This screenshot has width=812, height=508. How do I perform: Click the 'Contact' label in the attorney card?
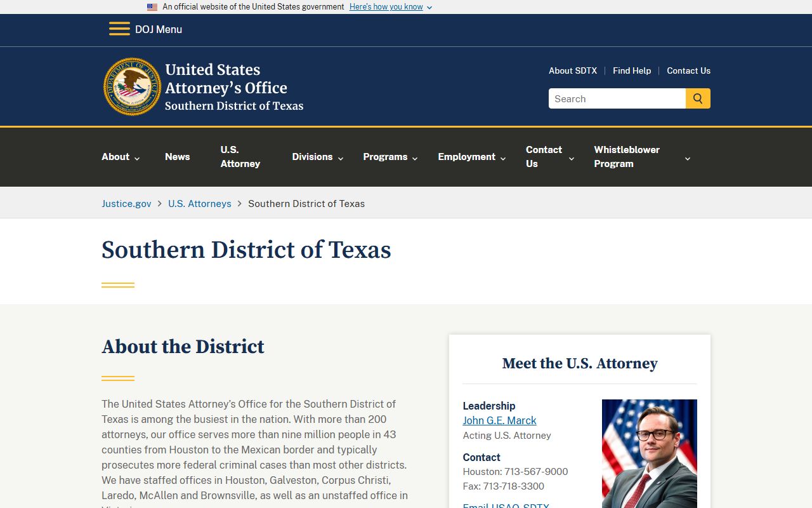point(481,457)
